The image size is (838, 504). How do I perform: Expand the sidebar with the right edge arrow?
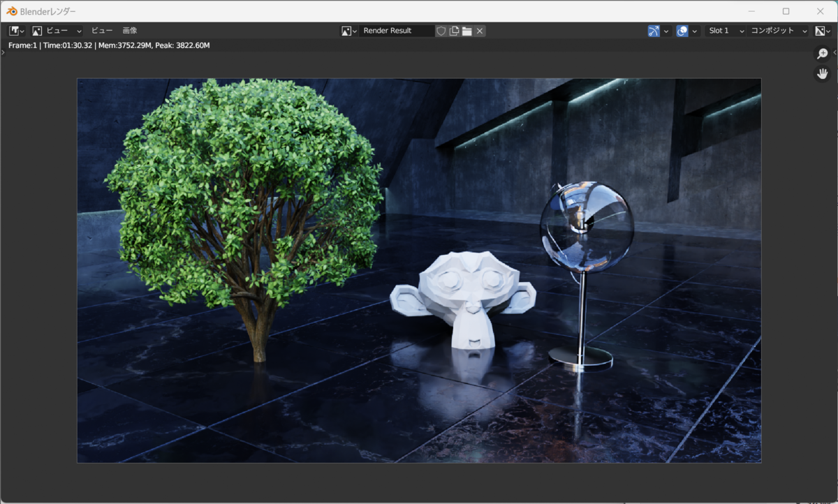tap(835, 52)
